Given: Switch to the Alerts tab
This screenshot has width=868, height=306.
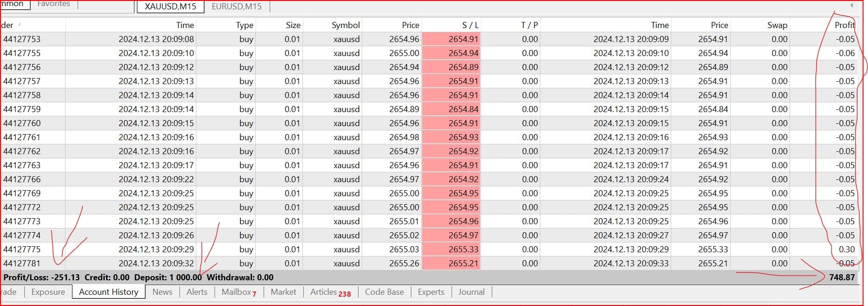Looking at the screenshot, I should (197, 292).
